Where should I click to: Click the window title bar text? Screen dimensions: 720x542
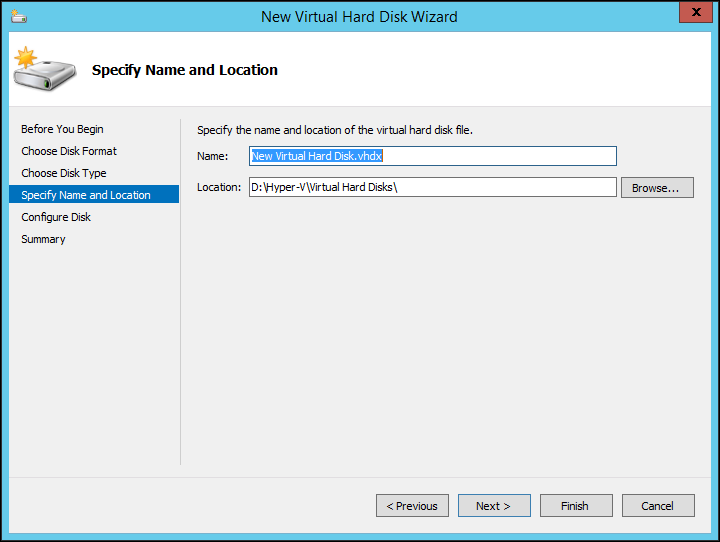point(359,16)
